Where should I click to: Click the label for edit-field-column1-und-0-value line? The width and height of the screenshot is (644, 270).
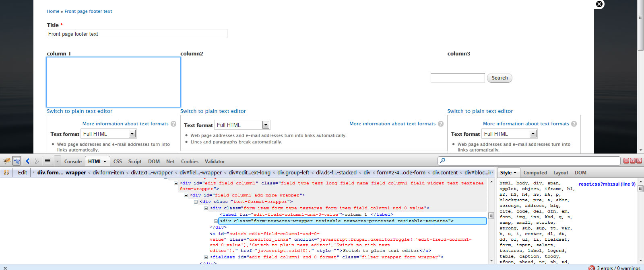[306, 215]
